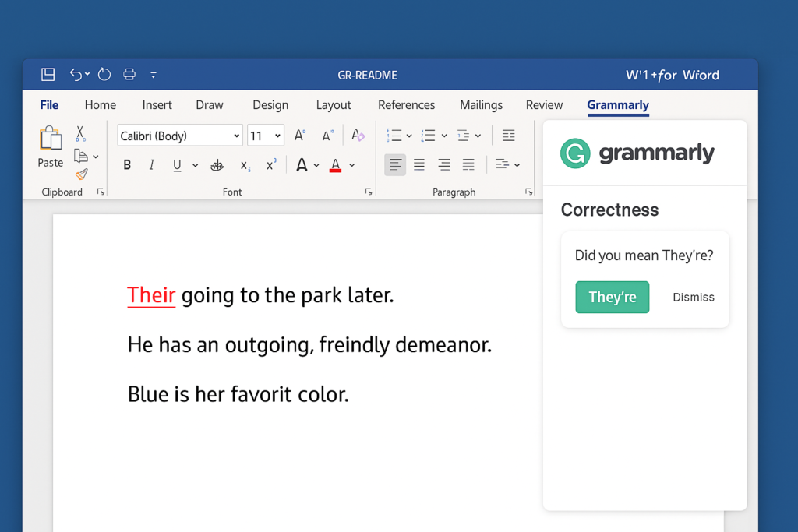Toggle Subscript formatting
Image resolution: width=798 pixels, height=532 pixels.
245,166
